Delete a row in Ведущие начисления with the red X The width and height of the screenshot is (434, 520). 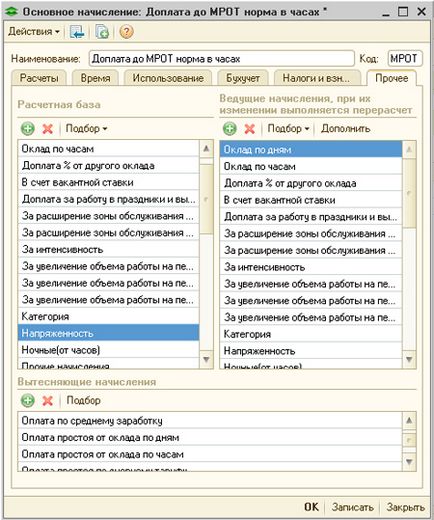click(x=250, y=129)
